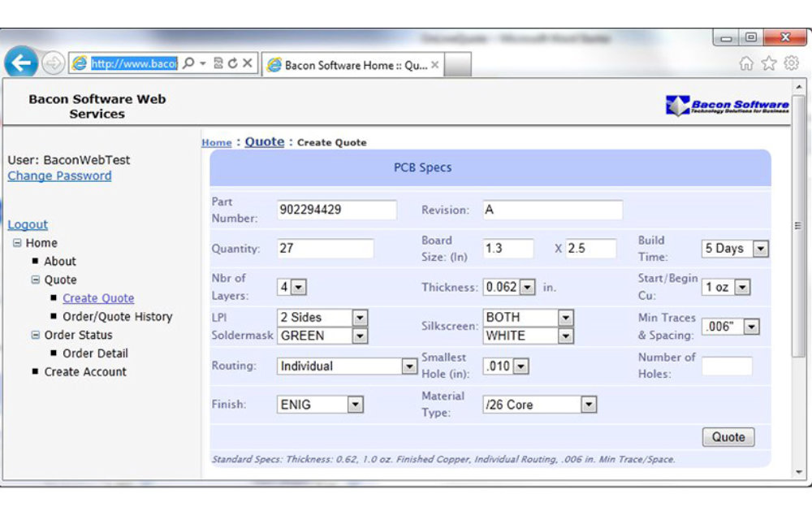This screenshot has height=520, width=812.
Task: Click the Home breadcrumb link
Action: click(x=217, y=142)
